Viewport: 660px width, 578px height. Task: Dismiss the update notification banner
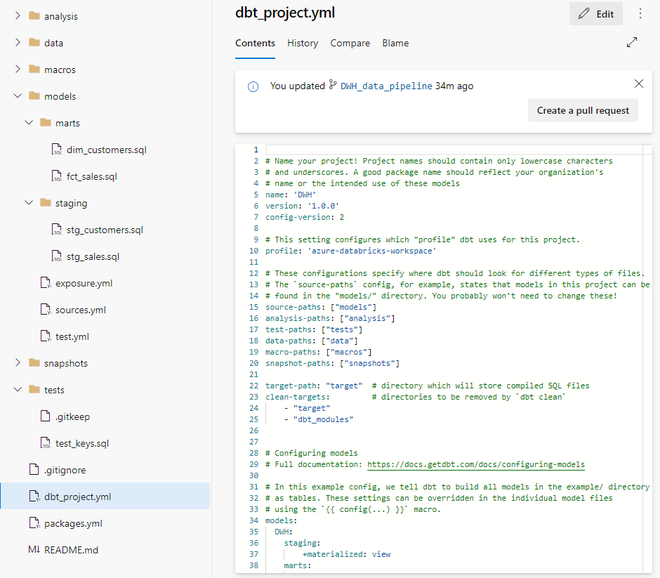click(639, 84)
